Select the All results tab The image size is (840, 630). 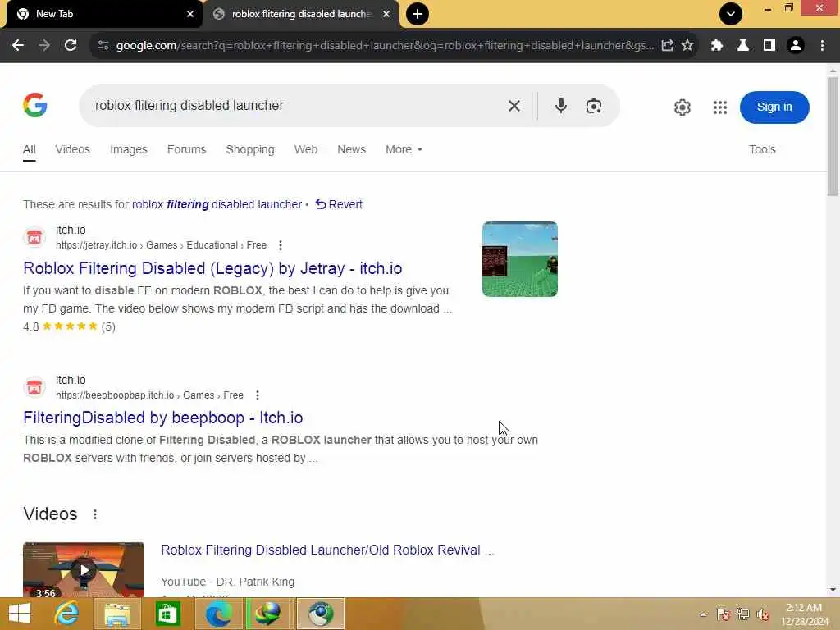30,150
